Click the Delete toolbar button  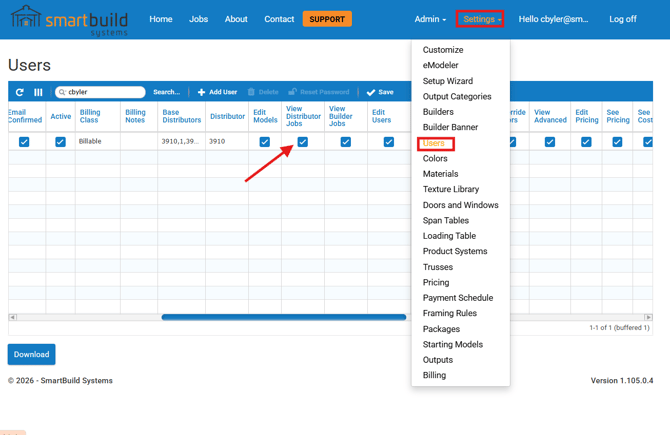(x=263, y=92)
